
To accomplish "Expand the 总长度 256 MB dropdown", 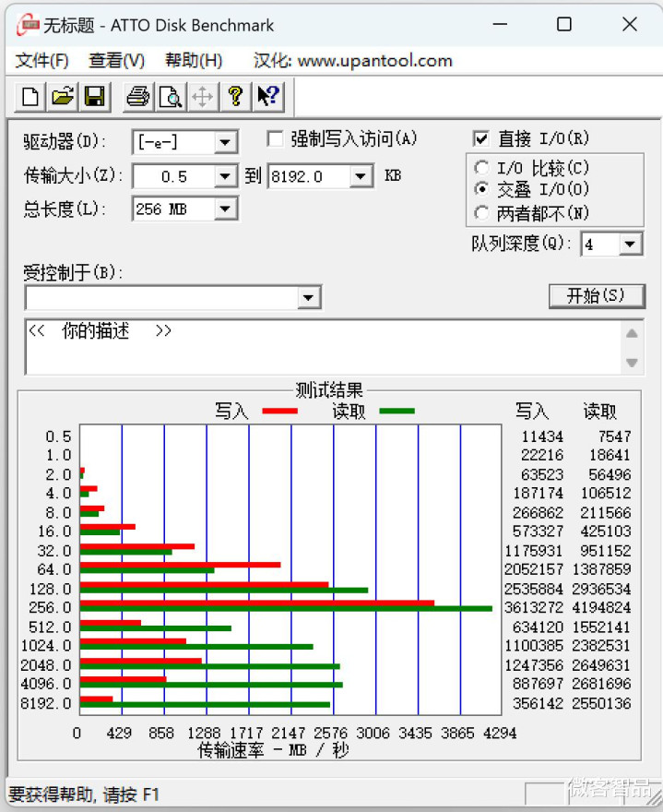I will (225, 209).
